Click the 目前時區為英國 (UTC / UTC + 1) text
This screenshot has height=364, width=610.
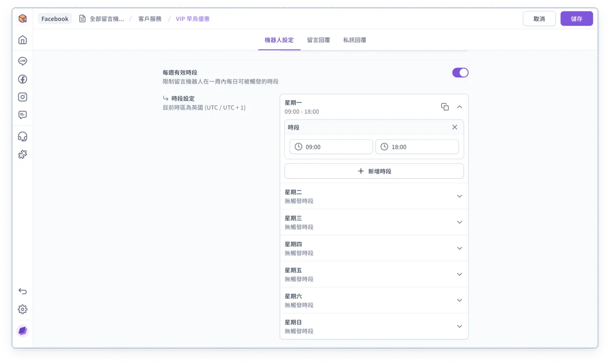(204, 108)
